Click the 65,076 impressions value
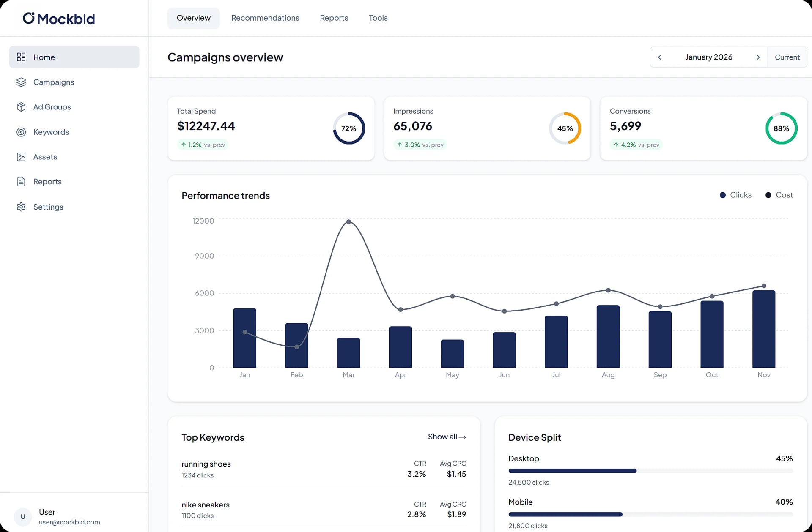Screen dimensions: 812x532 413,126
